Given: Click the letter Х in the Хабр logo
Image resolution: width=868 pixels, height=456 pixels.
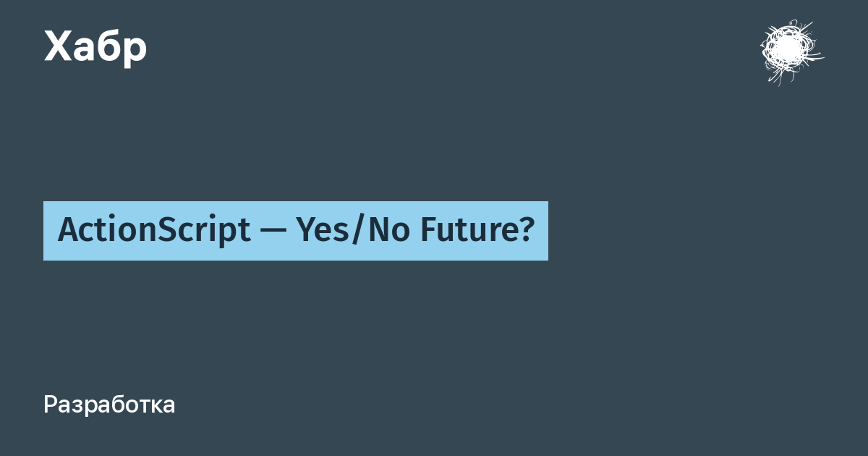Looking at the screenshot, I should [58, 48].
